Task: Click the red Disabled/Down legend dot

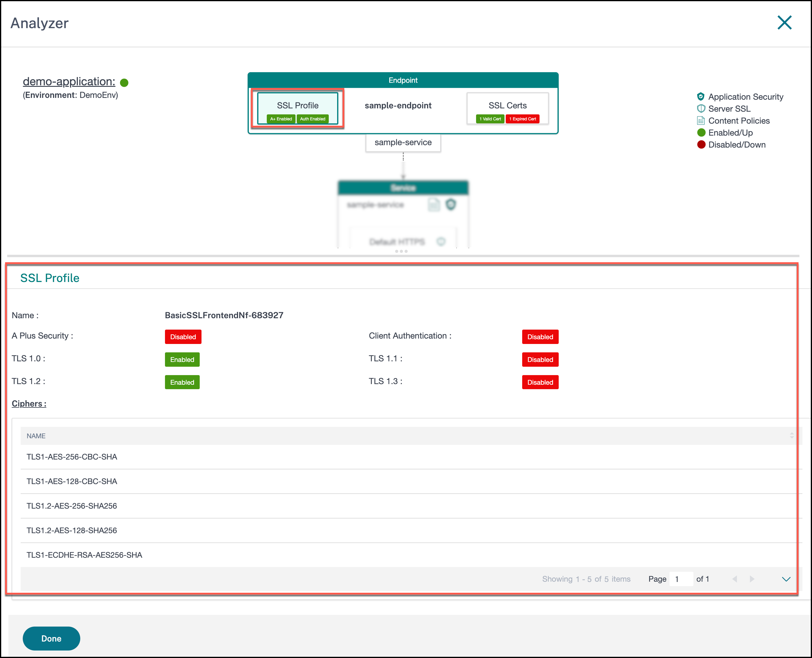Action: click(x=701, y=144)
